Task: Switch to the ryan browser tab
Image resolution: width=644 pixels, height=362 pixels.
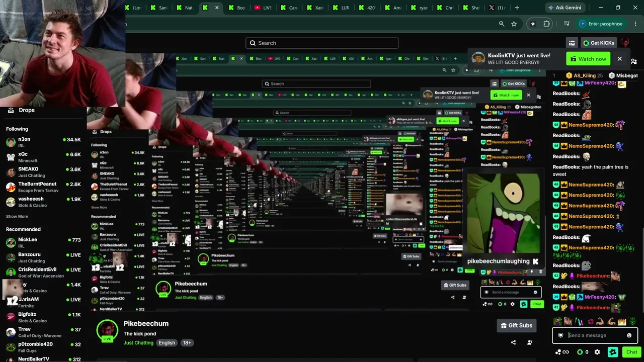Action: point(419,8)
